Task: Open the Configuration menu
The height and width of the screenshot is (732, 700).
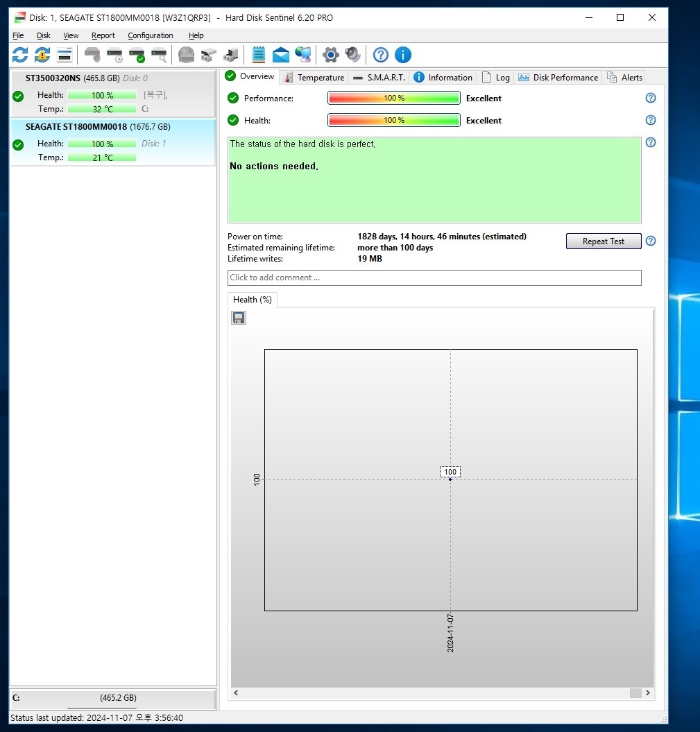Action: (150, 35)
